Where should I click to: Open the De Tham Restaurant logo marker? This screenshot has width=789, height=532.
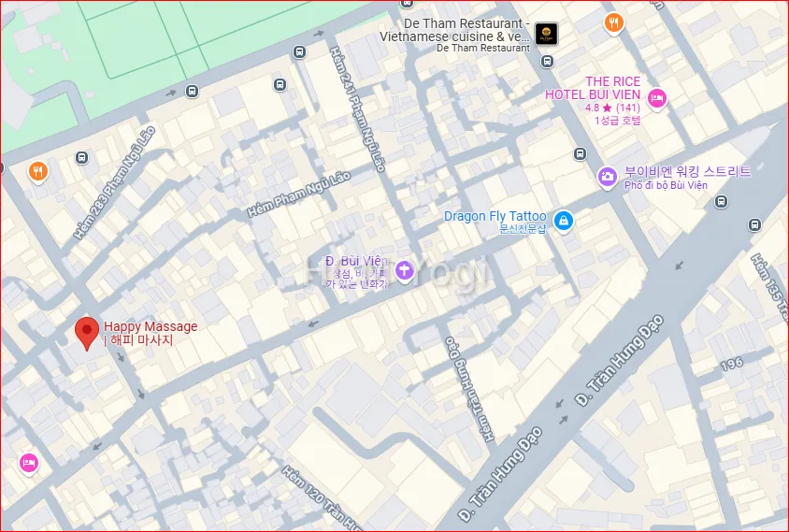pos(547,36)
